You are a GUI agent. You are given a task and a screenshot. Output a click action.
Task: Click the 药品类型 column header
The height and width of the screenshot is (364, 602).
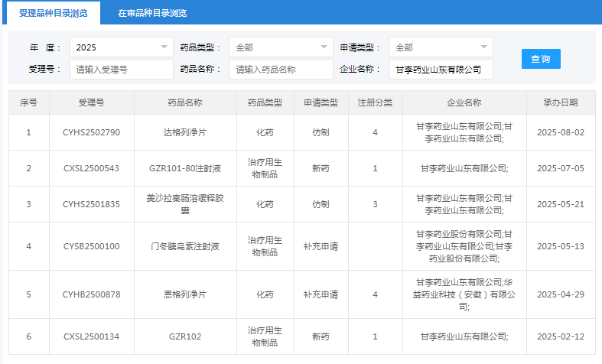(x=265, y=102)
